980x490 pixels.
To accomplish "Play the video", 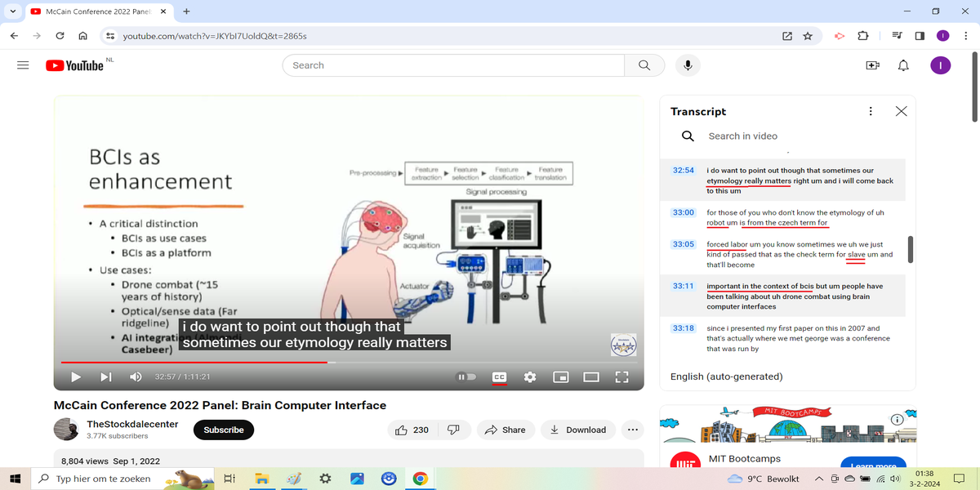I will [x=75, y=376].
